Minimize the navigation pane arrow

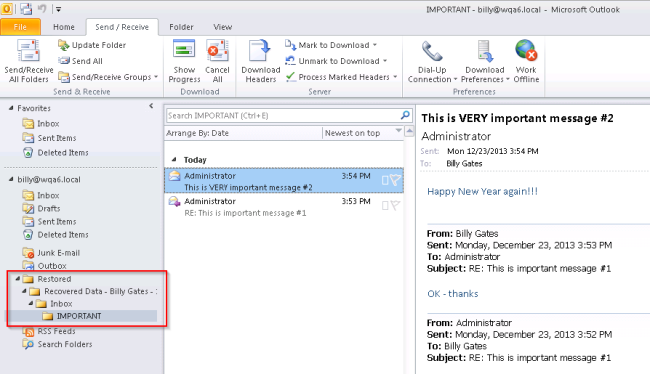pos(151,106)
